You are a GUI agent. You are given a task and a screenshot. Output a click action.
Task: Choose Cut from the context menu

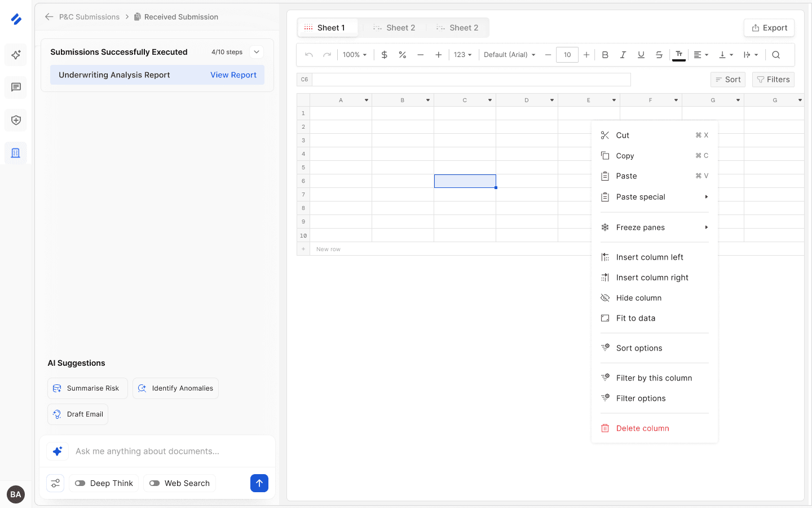pos(655,135)
